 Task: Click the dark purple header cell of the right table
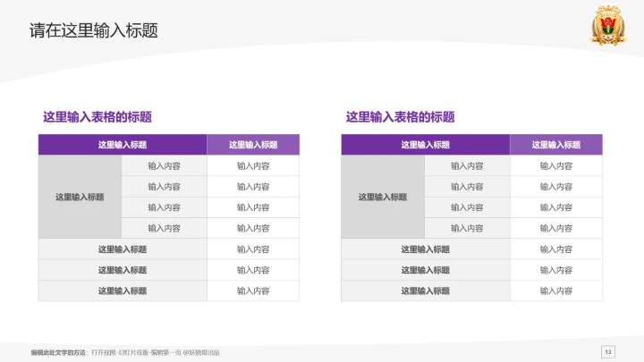[426, 145]
